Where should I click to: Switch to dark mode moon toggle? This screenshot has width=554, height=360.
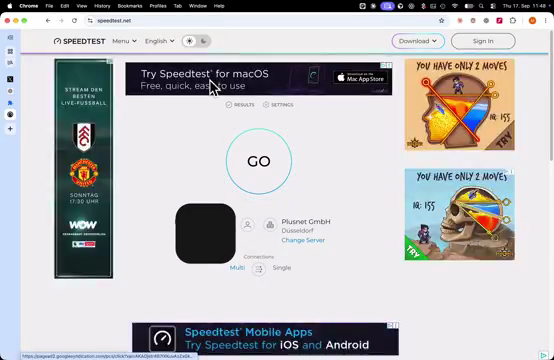click(x=204, y=41)
